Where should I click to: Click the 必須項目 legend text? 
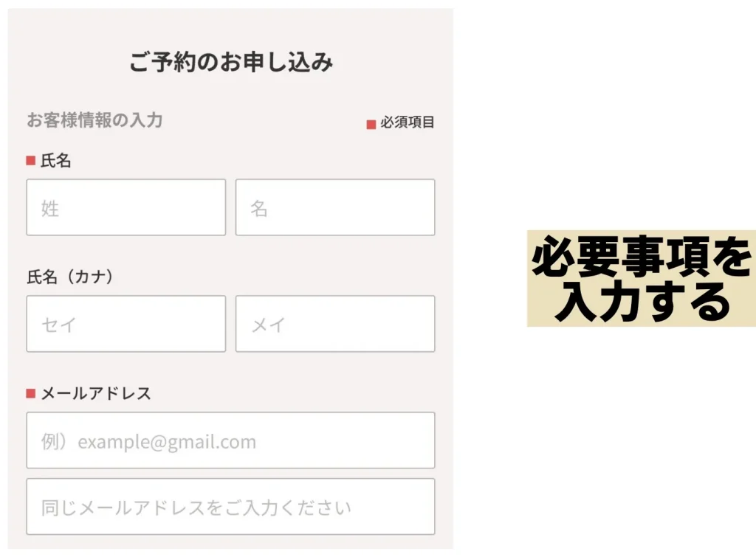tap(408, 123)
